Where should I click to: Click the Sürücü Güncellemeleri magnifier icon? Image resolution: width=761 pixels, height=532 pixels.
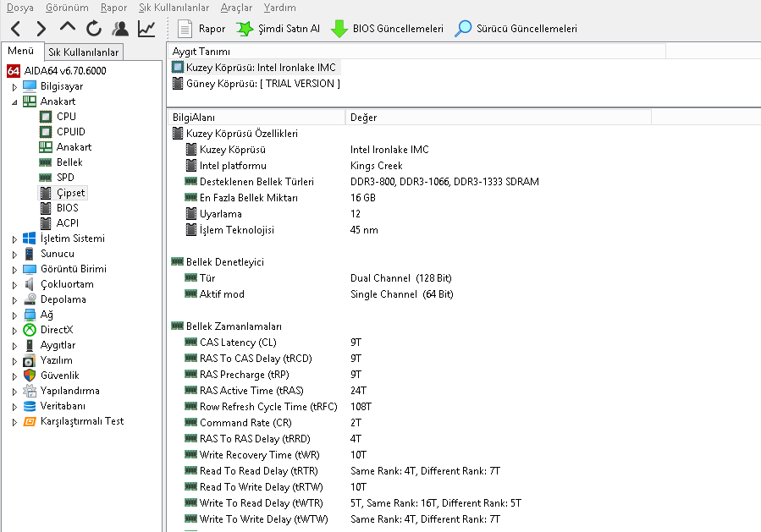click(x=463, y=29)
